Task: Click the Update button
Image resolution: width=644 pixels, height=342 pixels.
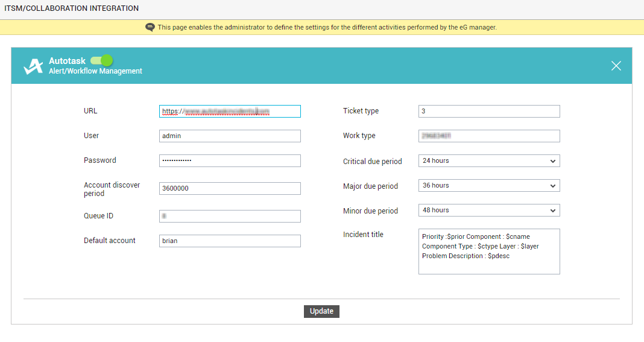Action: pos(321,311)
